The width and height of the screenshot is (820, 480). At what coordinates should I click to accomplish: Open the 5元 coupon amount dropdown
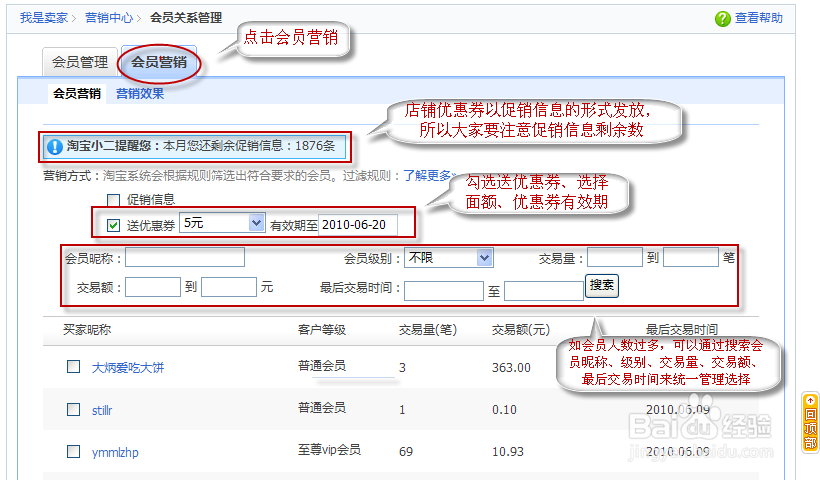[x=222, y=223]
